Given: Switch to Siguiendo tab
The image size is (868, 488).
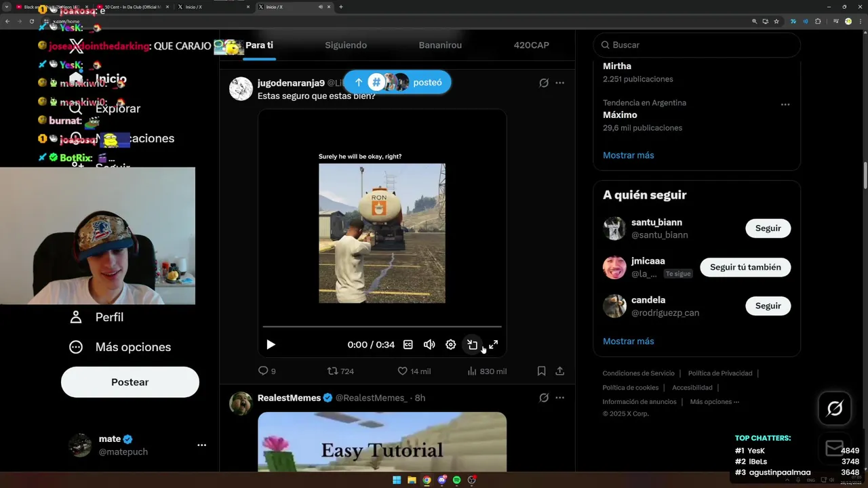Looking at the screenshot, I should 346,45.
